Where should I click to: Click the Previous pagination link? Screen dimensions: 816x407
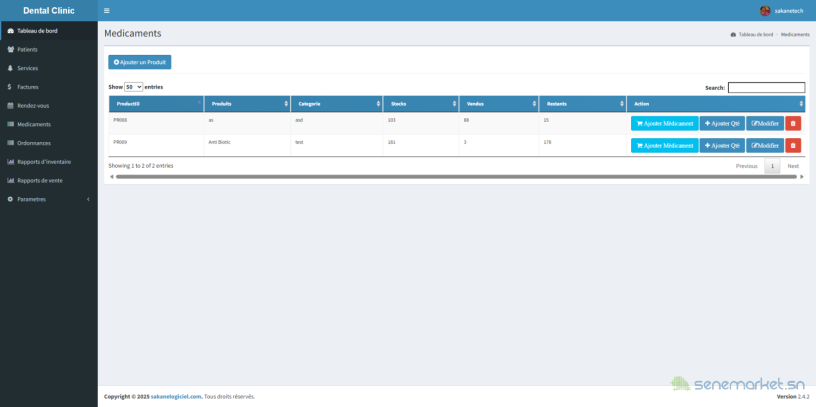click(x=746, y=166)
